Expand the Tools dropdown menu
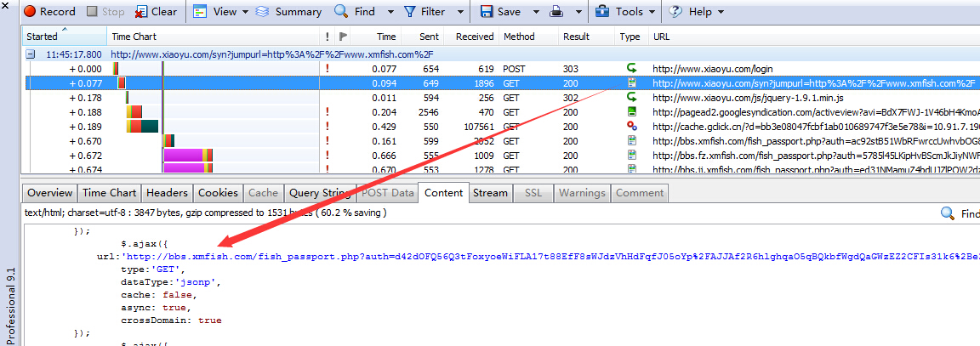The height and width of the screenshot is (346, 980). [628, 12]
